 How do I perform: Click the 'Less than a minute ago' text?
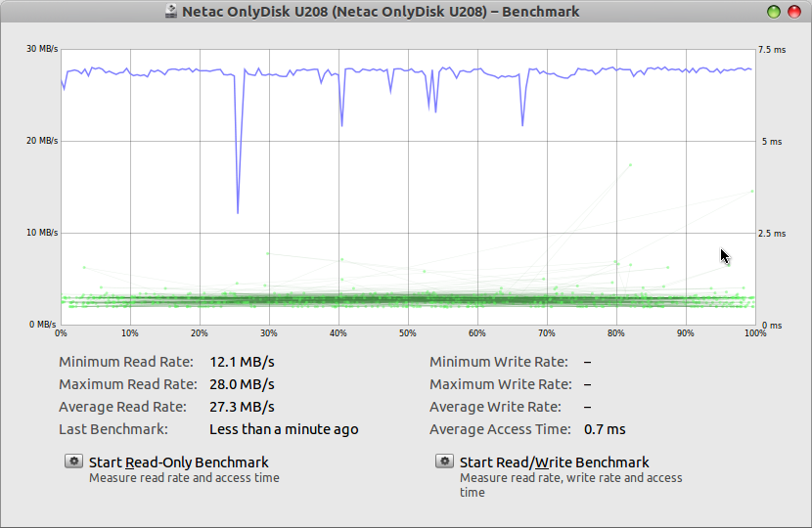click(284, 429)
